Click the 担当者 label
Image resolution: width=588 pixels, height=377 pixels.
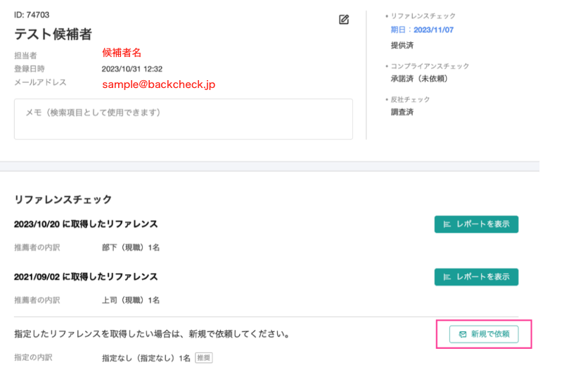pyautogui.click(x=25, y=56)
